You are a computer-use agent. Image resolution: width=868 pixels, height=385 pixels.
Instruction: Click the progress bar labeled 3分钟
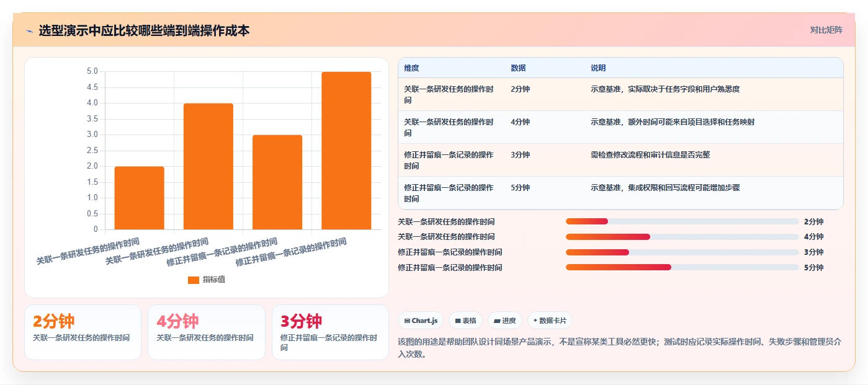click(x=682, y=252)
